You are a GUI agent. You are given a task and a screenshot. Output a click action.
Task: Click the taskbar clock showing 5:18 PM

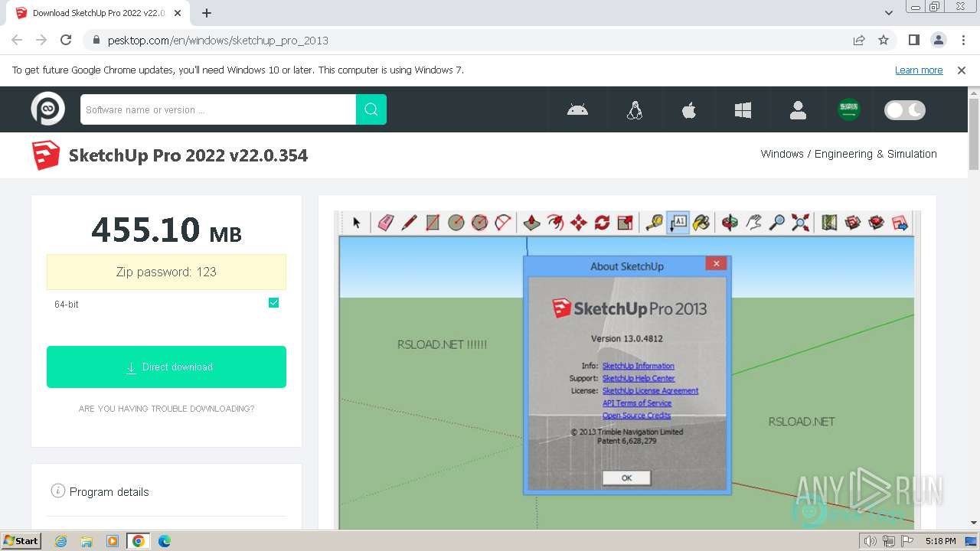940,541
